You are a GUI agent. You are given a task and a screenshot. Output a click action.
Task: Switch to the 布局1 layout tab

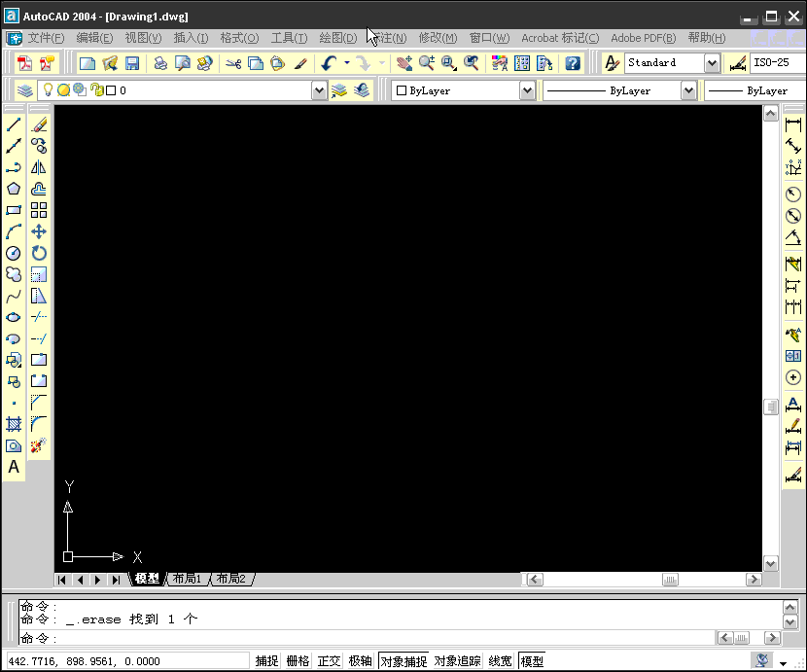click(187, 579)
